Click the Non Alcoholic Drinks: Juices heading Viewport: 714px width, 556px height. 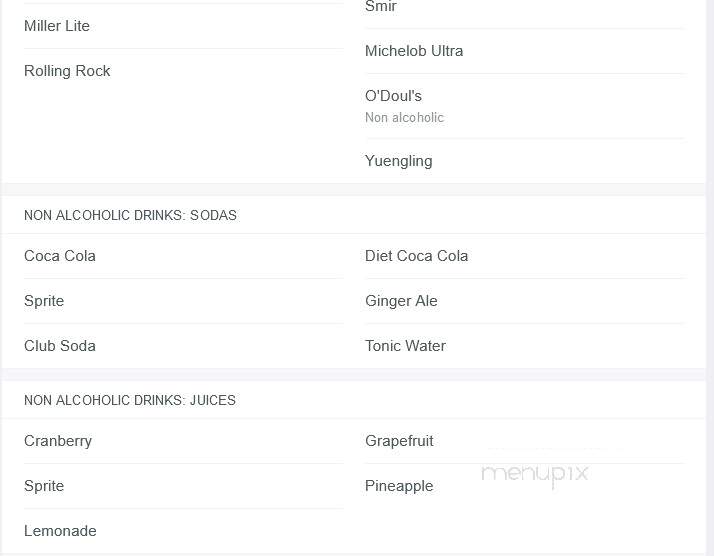click(x=130, y=400)
